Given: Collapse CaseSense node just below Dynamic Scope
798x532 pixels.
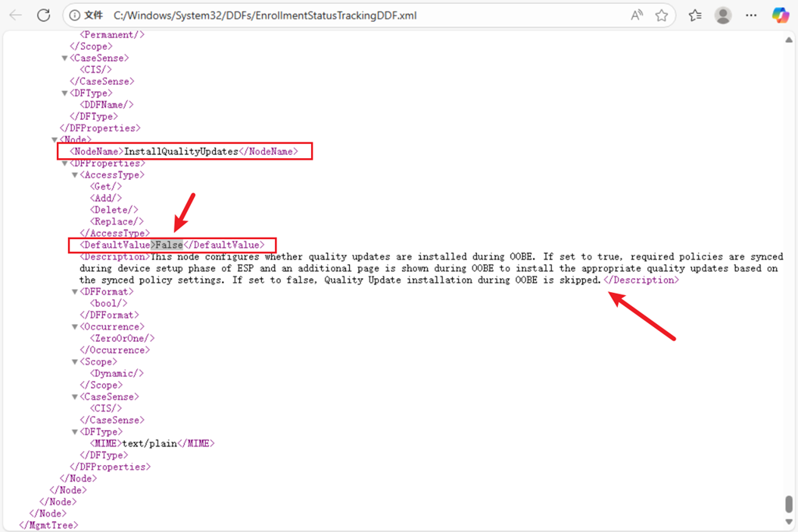Looking at the screenshot, I should (x=75, y=397).
